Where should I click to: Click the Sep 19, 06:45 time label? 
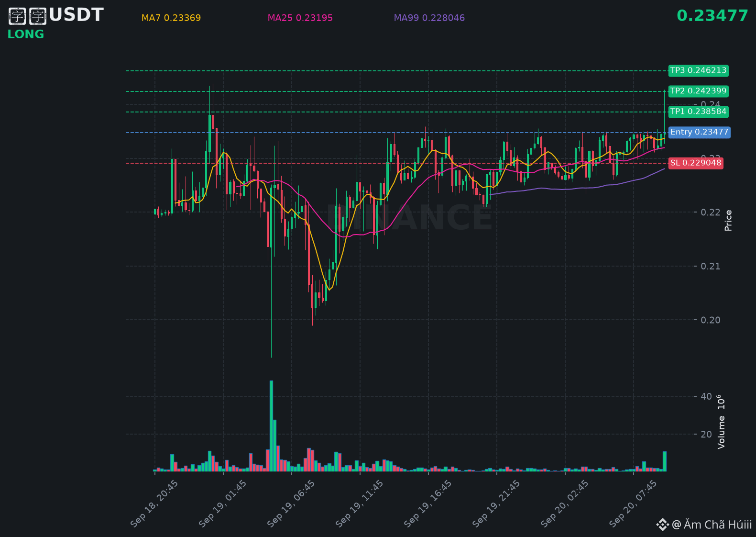291,503
